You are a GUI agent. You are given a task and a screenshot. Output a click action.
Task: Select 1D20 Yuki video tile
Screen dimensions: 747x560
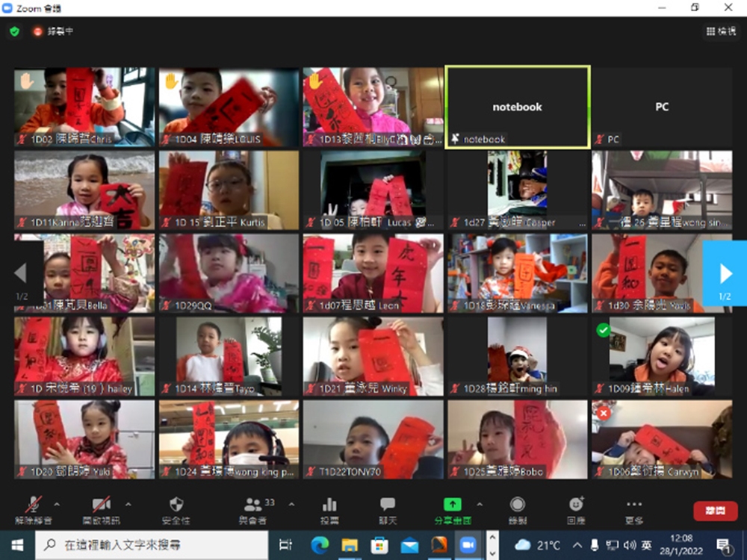(84, 440)
